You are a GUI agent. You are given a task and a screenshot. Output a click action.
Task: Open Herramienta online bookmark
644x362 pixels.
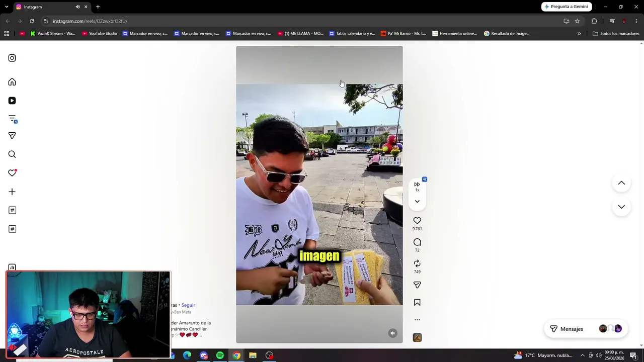pyautogui.click(x=454, y=34)
